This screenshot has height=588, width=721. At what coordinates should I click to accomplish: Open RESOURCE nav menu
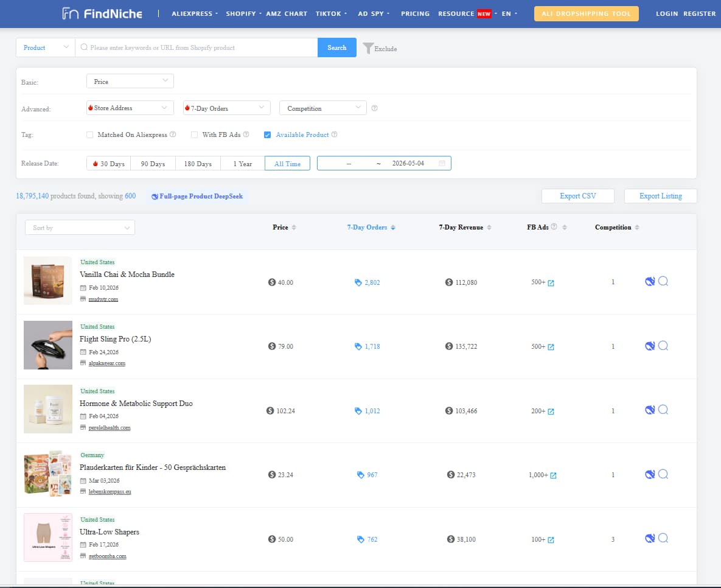[x=467, y=14]
